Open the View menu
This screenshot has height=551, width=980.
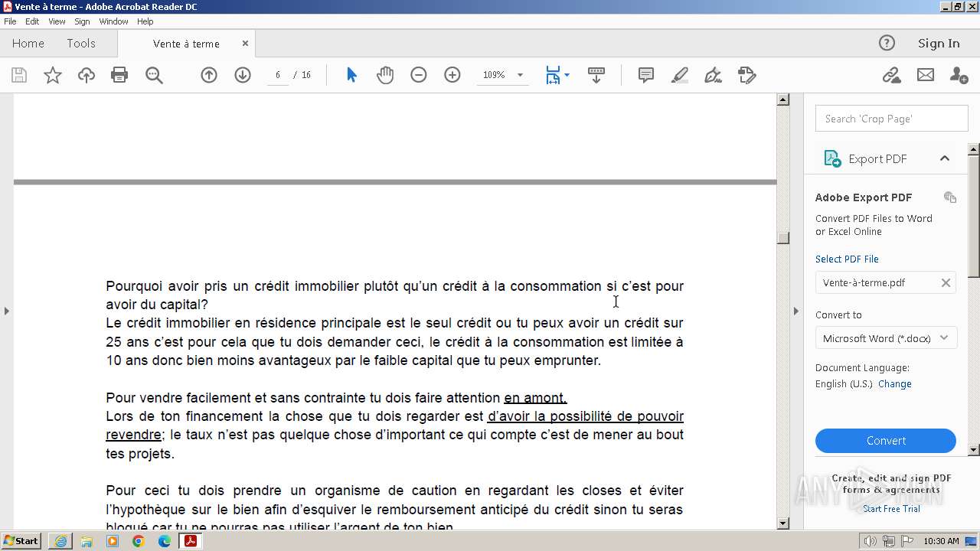click(57, 21)
